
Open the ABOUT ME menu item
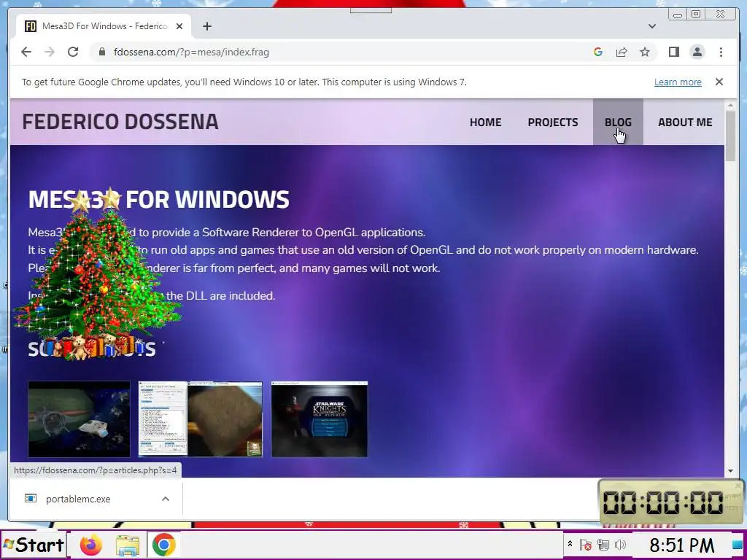pos(685,122)
